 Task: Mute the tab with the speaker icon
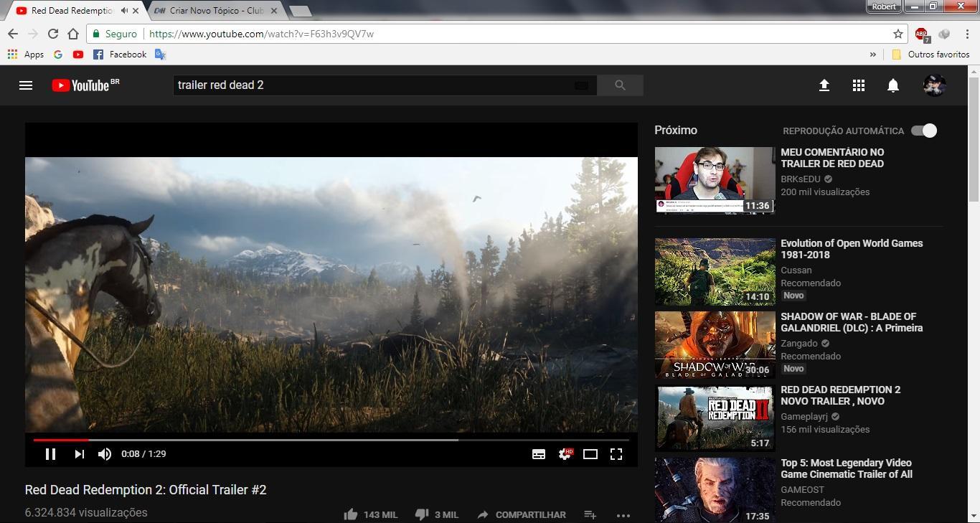(x=125, y=11)
